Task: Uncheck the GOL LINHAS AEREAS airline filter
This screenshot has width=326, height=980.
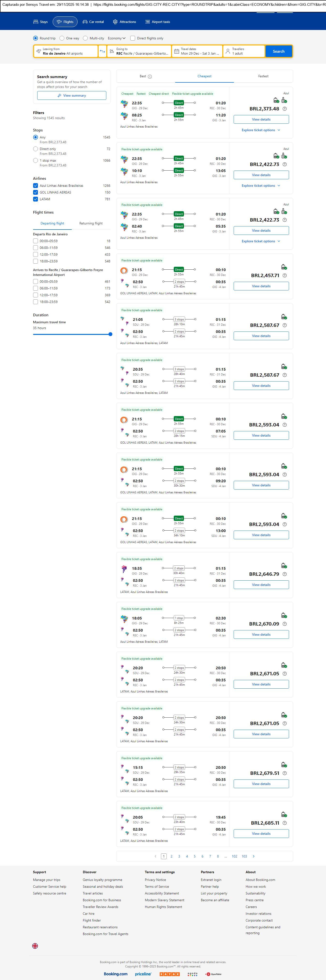Action: click(x=35, y=193)
